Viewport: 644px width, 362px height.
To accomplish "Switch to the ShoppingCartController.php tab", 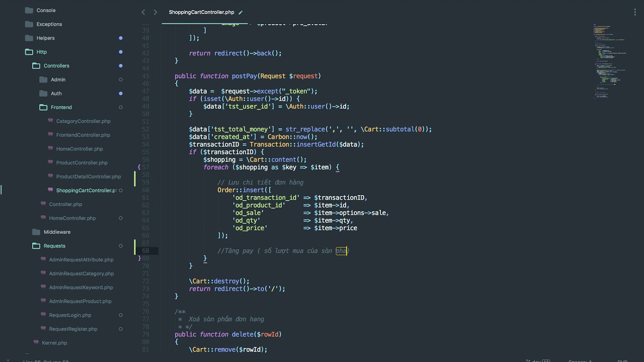I will tap(201, 12).
